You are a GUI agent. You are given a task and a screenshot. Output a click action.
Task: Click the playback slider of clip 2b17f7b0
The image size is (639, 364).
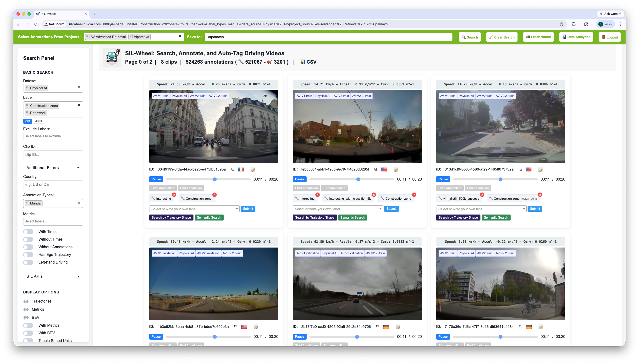pyautogui.click(x=352, y=337)
